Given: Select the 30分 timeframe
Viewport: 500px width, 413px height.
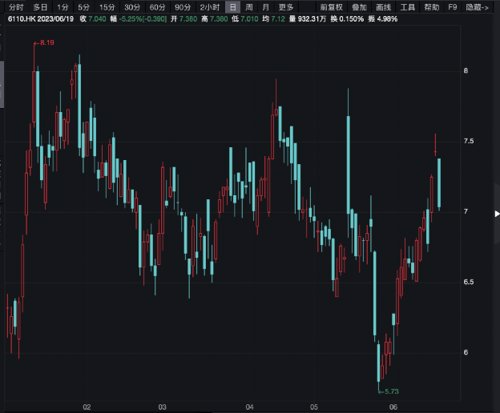Looking at the screenshot, I should (132, 7).
